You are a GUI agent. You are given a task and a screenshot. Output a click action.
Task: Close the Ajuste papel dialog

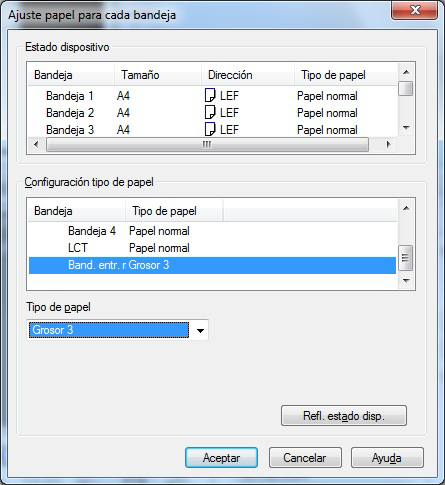tap(414, 10)
